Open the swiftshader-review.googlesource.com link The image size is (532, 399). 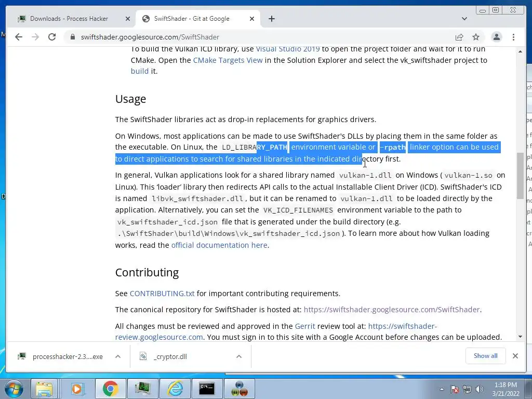276,331
